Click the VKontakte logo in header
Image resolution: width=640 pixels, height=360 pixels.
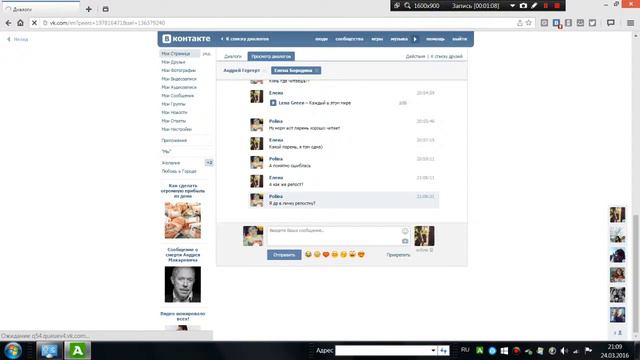(x=186, y=39)
